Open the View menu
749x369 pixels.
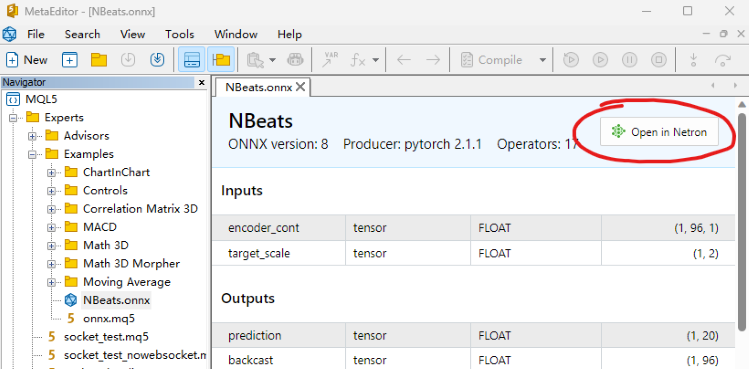click(x=132, y=34)
